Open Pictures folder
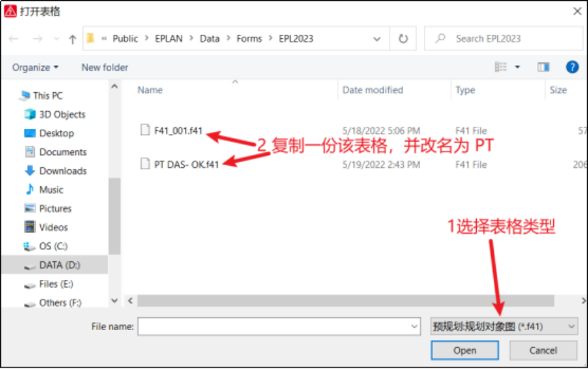This screenshot has height=369, width=588. tap(55, 208)
